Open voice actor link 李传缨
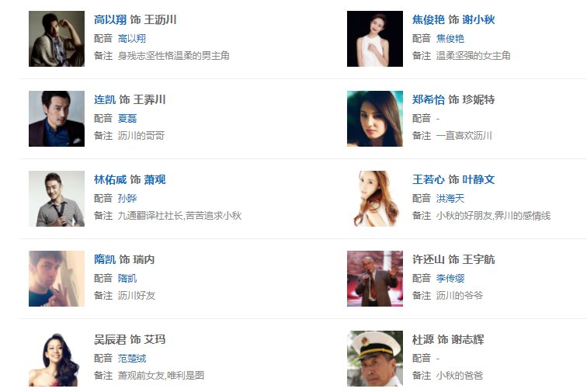The image size is (587, 392). click(450, 278)
